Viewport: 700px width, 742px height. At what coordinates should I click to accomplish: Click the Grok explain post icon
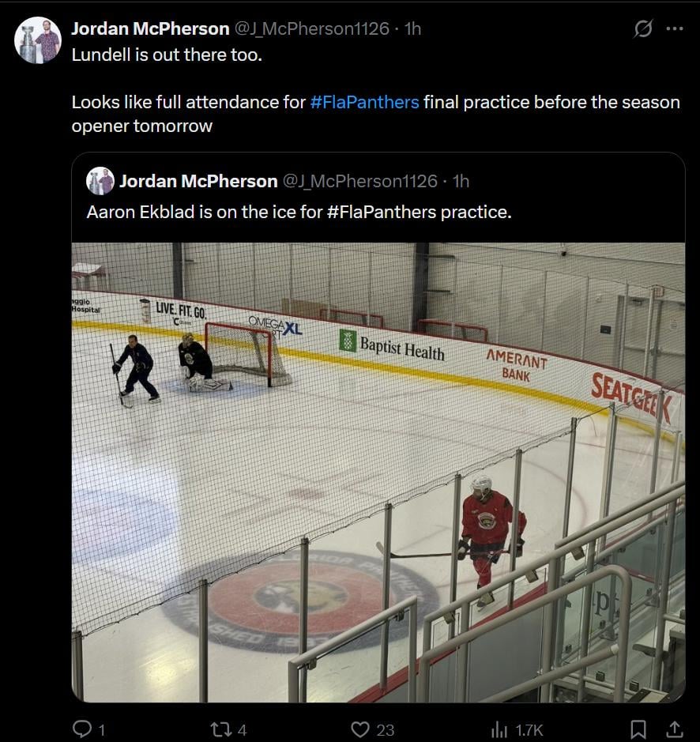[x=643, y=28]
